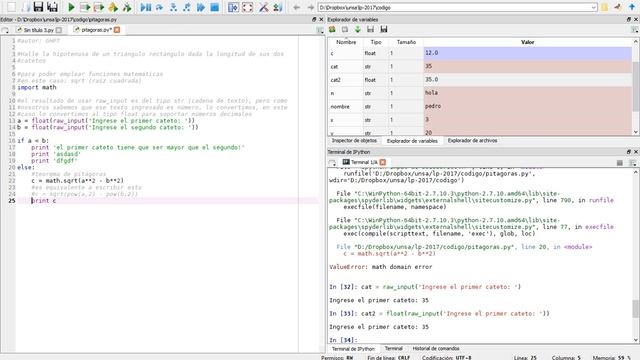Save variable data as in Variable Explorer
The height and width of the screenshot is (360, 640).
(x=384, y=29)
